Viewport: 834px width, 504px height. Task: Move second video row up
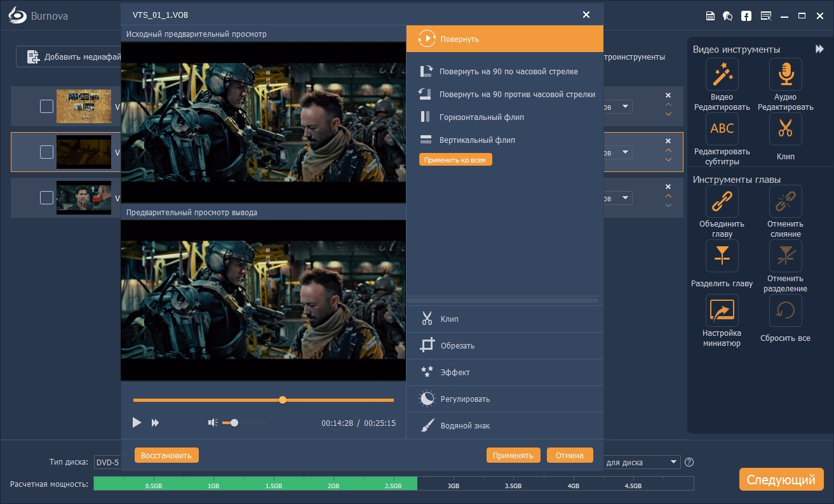click(668, 150)
